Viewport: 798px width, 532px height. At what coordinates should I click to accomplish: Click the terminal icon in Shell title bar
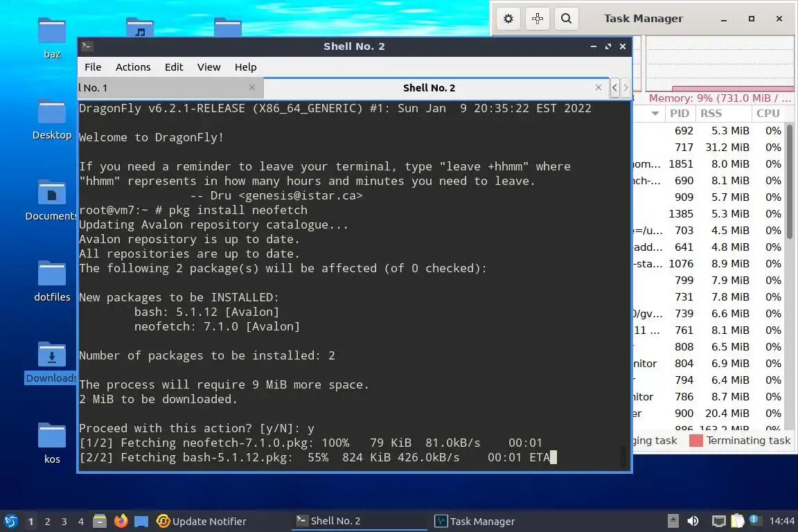tap(87, 46)
